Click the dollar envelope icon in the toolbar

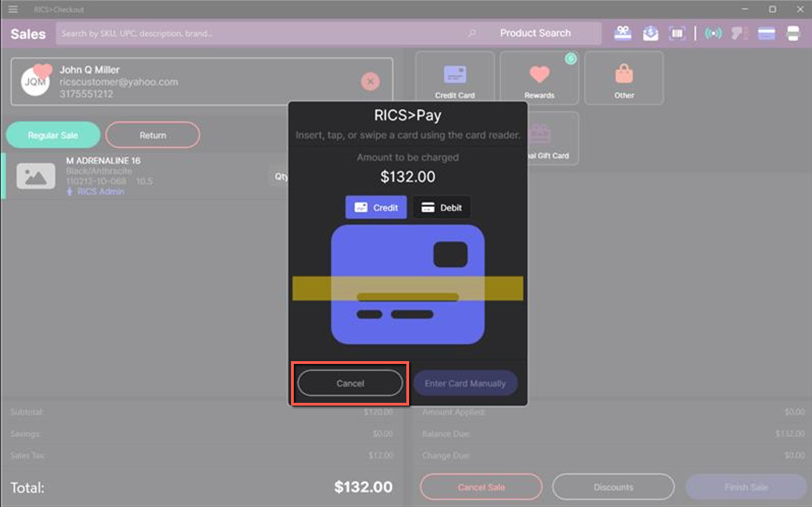650,33
